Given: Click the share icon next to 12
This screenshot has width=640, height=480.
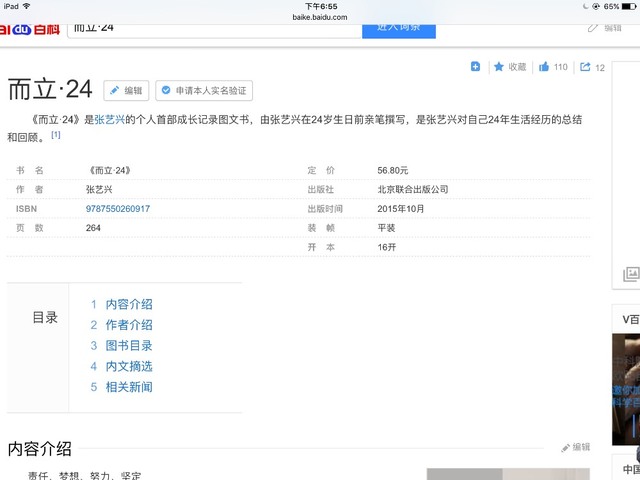Looking at the screenshot, I should point(585,67).
